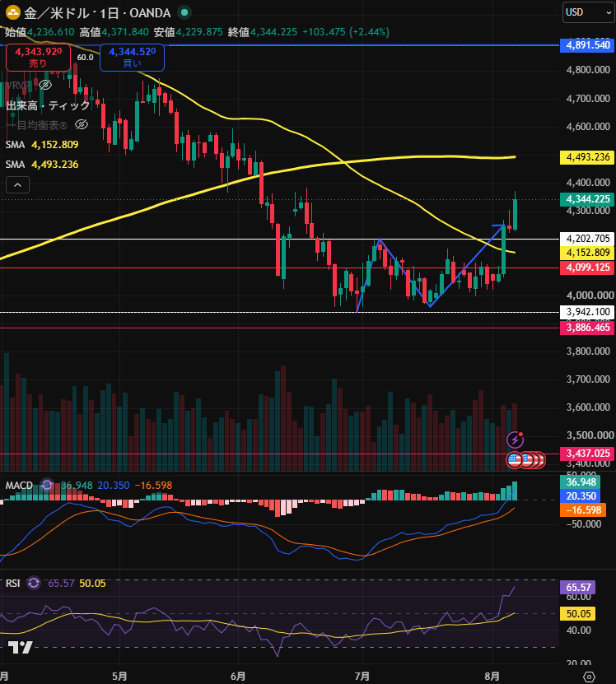Select the SMA 4,152.809 legend entry
This screenshot has height=684, width=616.
[x=42, y=145]
